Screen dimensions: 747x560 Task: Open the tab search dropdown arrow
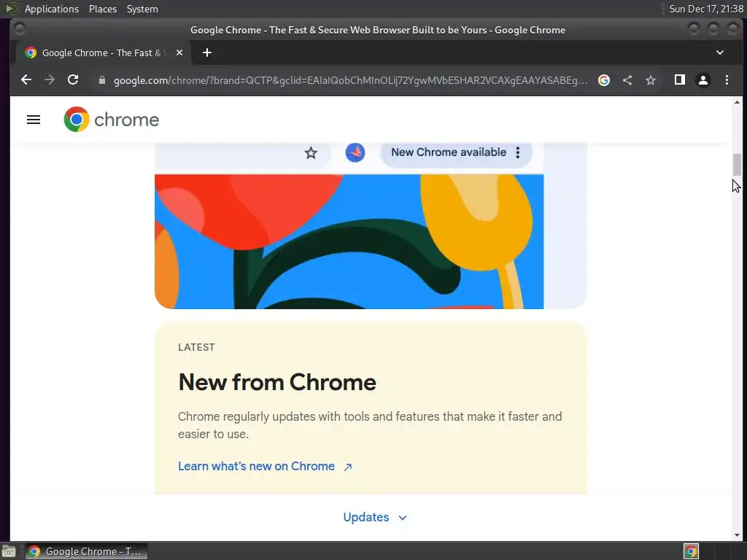pyautogui.click(x=720, y=52)
